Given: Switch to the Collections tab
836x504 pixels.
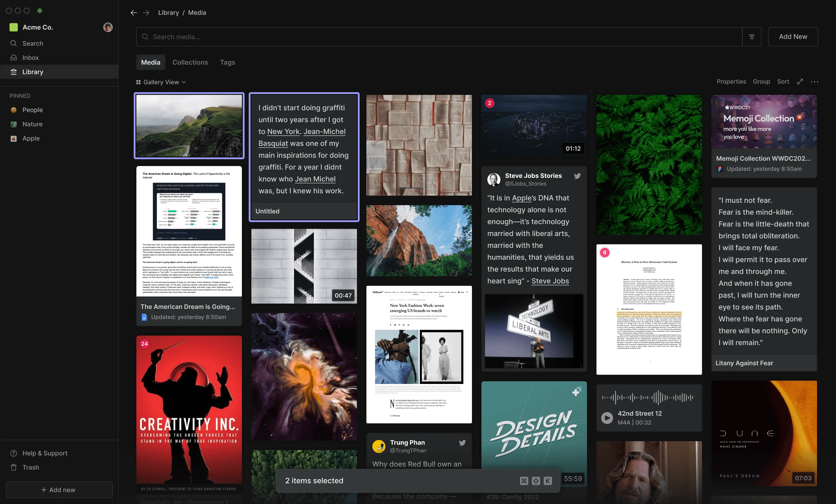Looking at the screenshot, I should (x=190, y=62).
